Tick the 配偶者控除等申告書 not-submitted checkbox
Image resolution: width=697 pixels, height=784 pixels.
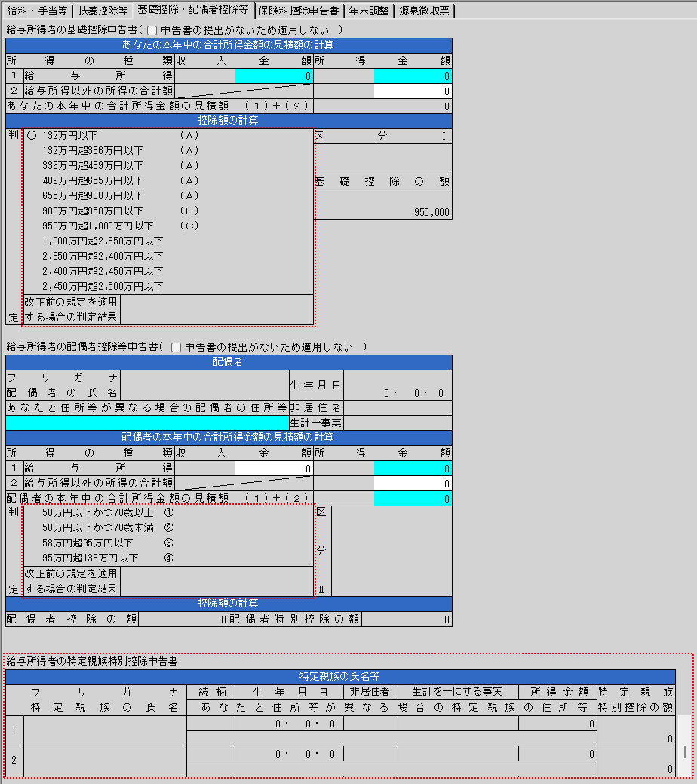coord(176,348)
